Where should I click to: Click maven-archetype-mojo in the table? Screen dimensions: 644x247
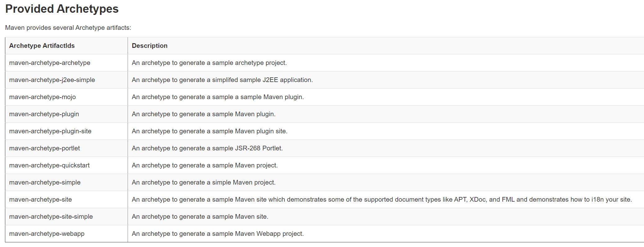click(x=43, y=97)
